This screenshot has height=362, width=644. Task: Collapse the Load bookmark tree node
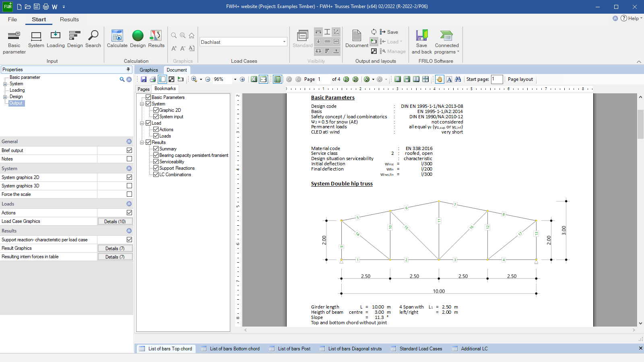pyautogui.click(x=142, y=123)
